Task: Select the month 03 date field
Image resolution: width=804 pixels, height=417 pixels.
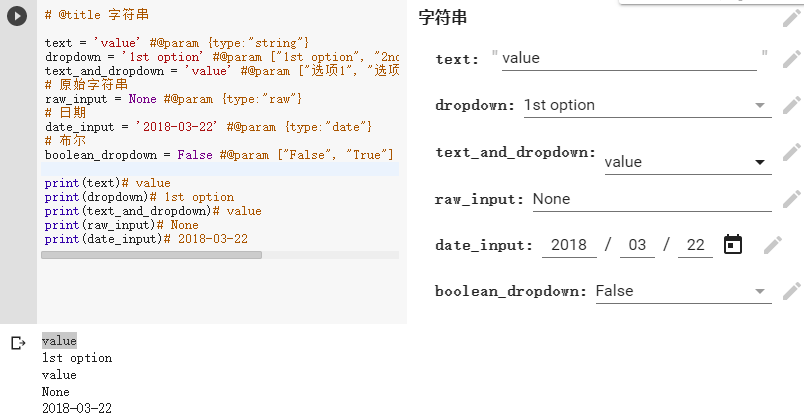Action: tap(637, 245)
